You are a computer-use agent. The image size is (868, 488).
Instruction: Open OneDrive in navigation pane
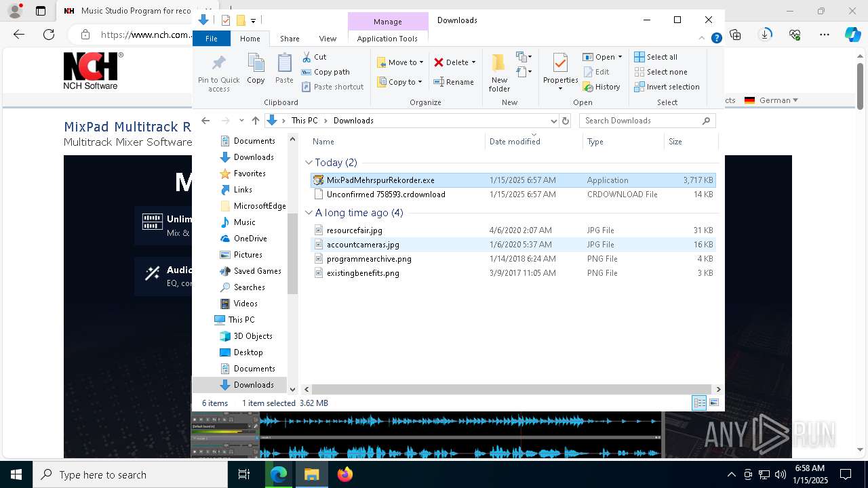click(x=250, y=239)
